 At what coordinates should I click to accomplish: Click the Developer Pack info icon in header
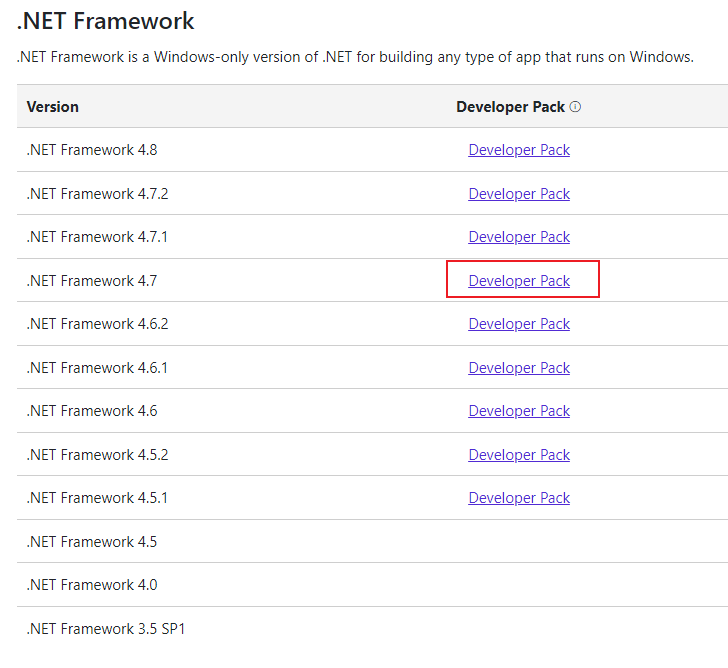(575, 107)
